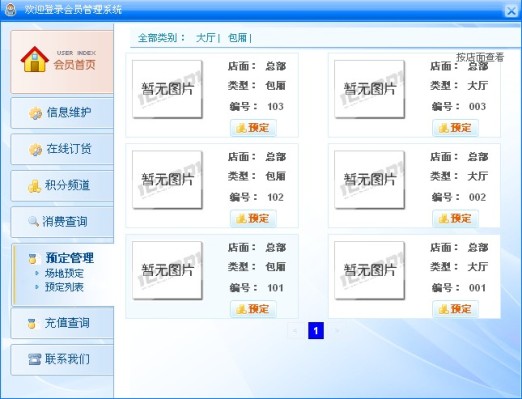Image resolution: width=522 pixels, height=399 pixels.
Task: Click the user avatar icon in title bar
Action: pos(11,10)
